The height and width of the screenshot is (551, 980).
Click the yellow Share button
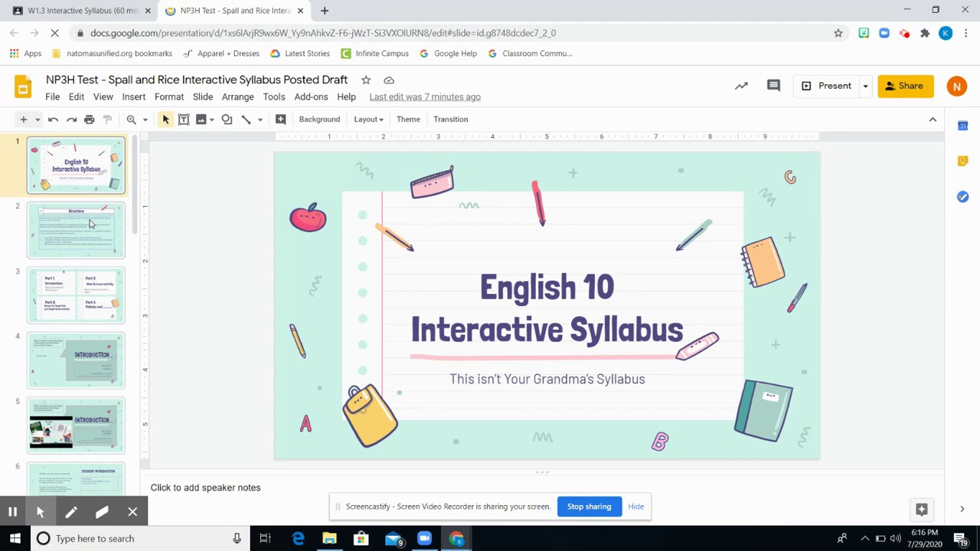(906, 86)
